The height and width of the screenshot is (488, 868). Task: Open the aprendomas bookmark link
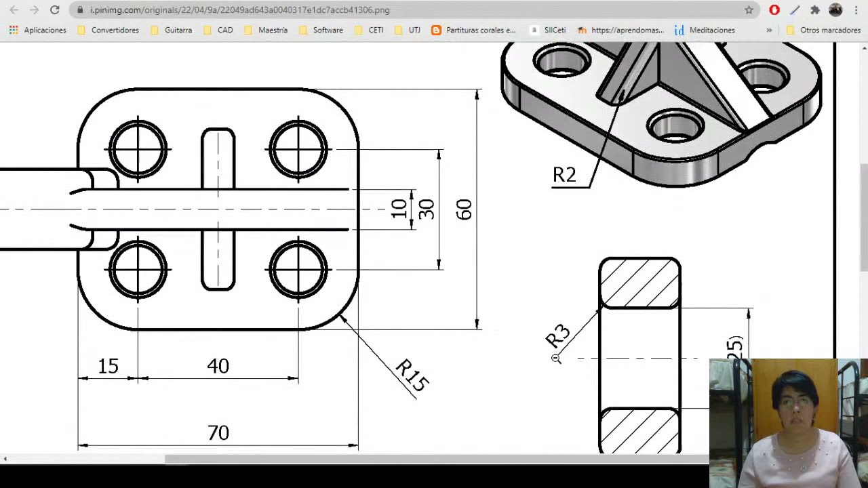coord(620,30)
